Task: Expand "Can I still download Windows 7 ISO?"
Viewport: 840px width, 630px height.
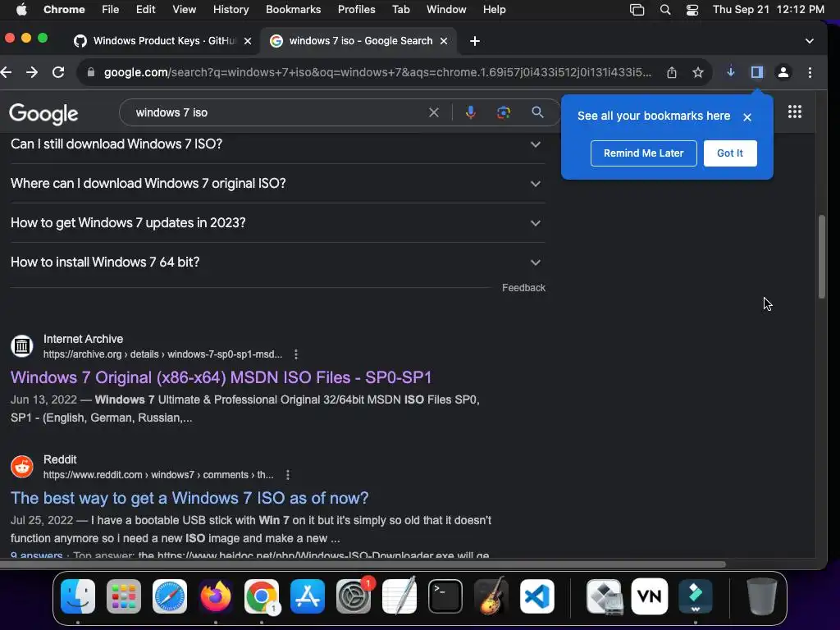Action: point(278,144)
